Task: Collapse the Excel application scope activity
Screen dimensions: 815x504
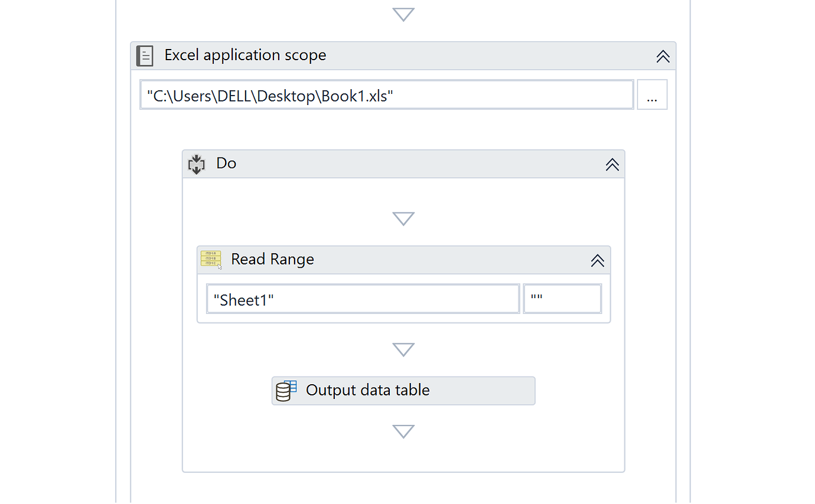Action: (663, 55)
